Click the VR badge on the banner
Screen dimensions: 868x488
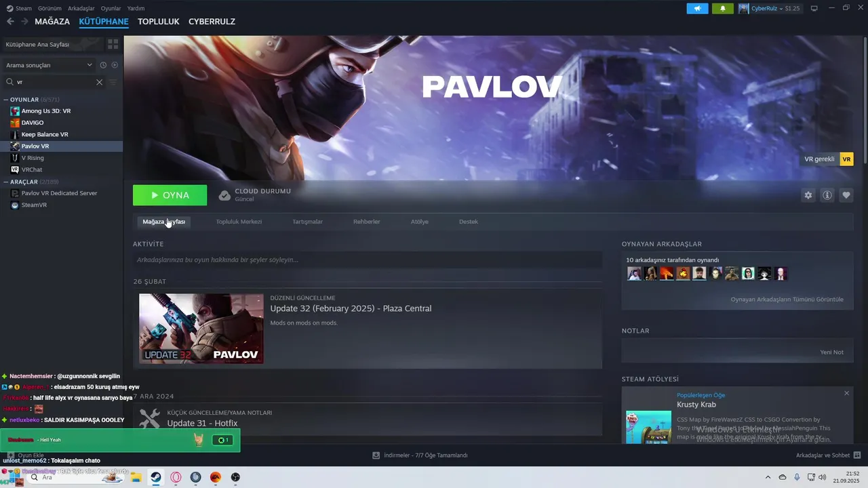[846, 159]
